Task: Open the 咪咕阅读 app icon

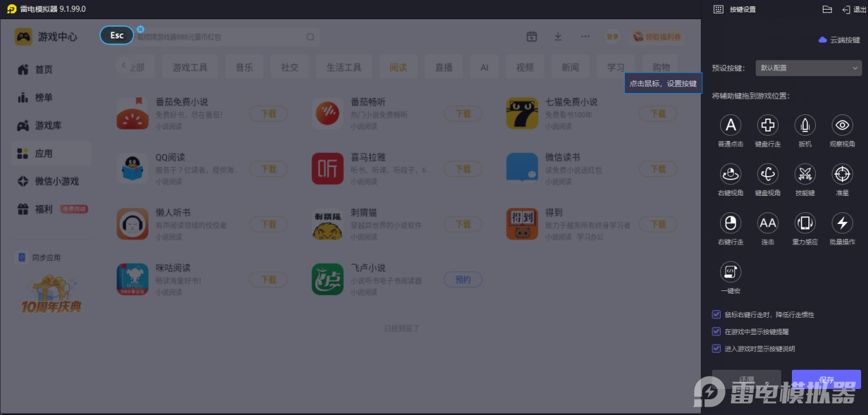Action: 132,279
